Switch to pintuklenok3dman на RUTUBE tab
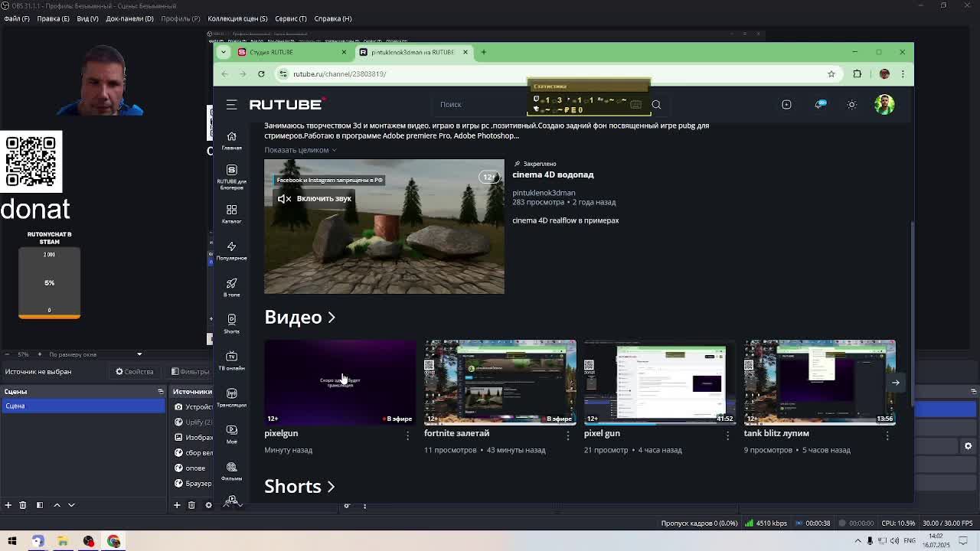980x551 pixels. pyautogui.click(x=414, y=52)
